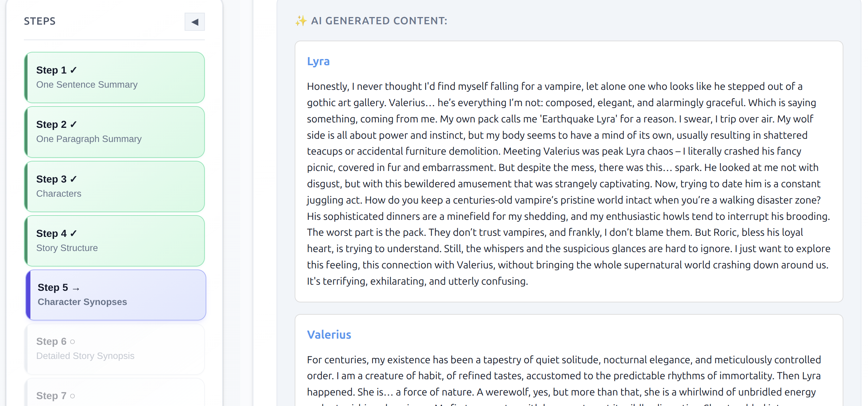Click inside Lyra's synopsis text
Screen dimensions: 868x406
569,184
